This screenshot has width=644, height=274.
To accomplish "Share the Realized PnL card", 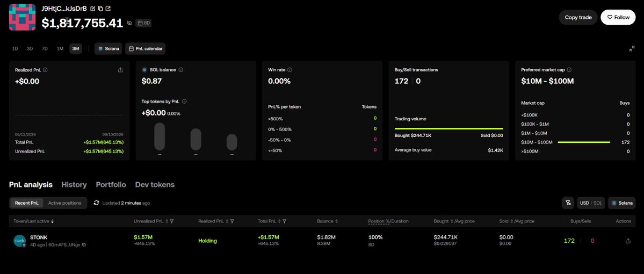I will 120,70.
